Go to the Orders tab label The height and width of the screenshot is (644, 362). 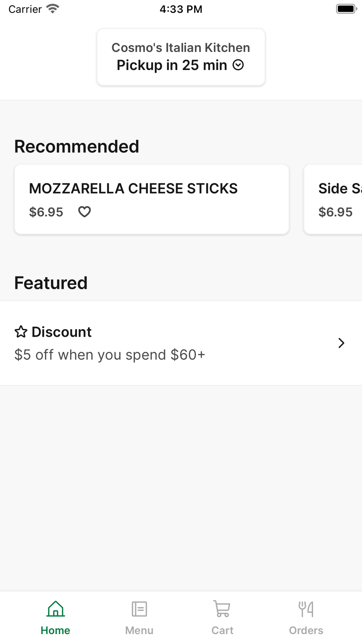coord(306,631)
